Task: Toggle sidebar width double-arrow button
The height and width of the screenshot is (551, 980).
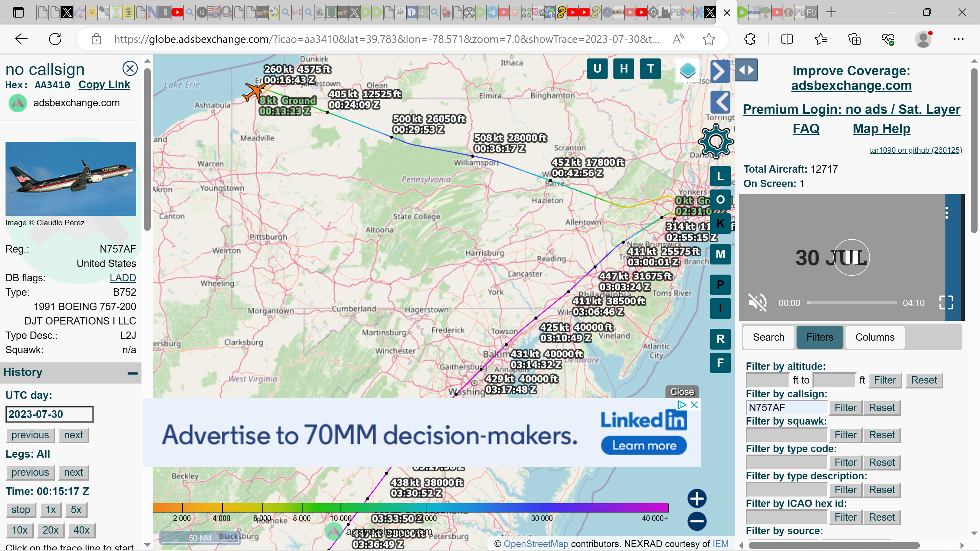Action: 746,70
